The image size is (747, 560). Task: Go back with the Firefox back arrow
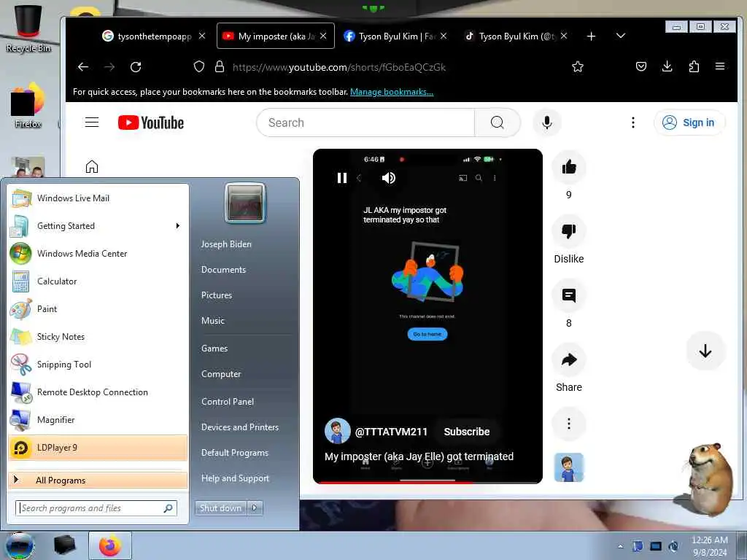(x=83, y=67)
